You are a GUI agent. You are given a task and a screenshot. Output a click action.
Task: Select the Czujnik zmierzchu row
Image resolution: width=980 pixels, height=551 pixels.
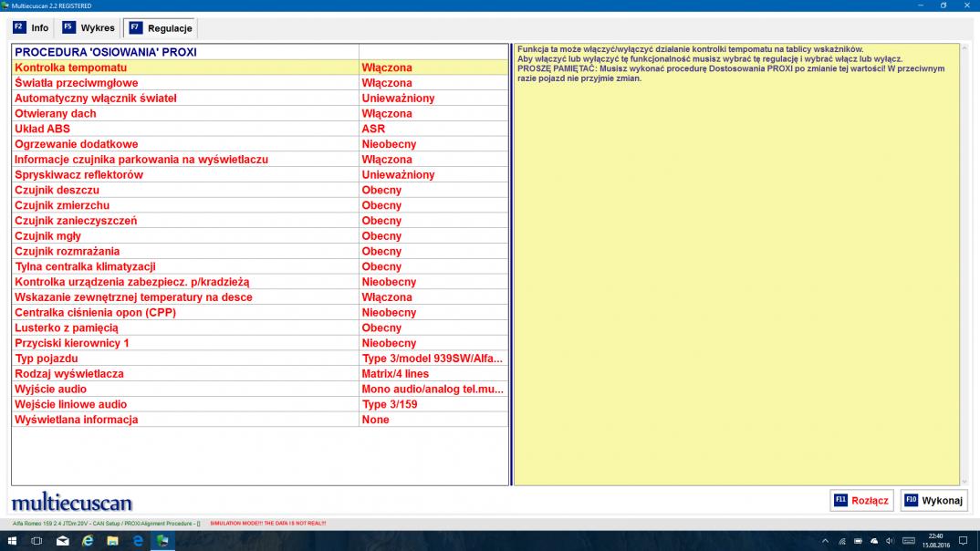[x=260, y=205]
